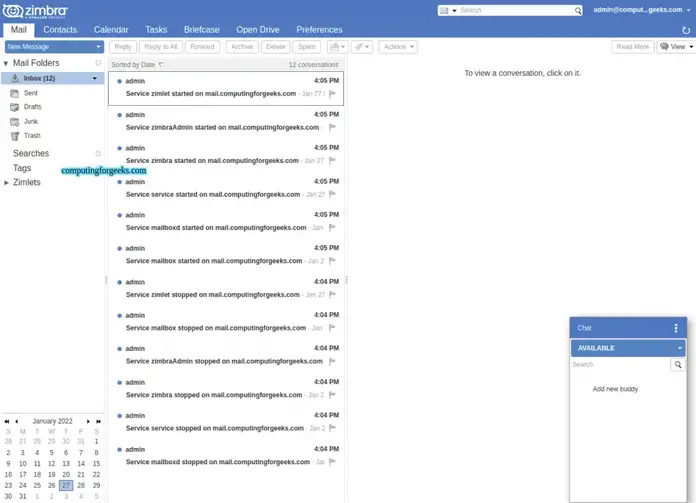Click the Forward button
Image resolution: width=696 pixels, height=503 pixels.
tap(202, 47)
